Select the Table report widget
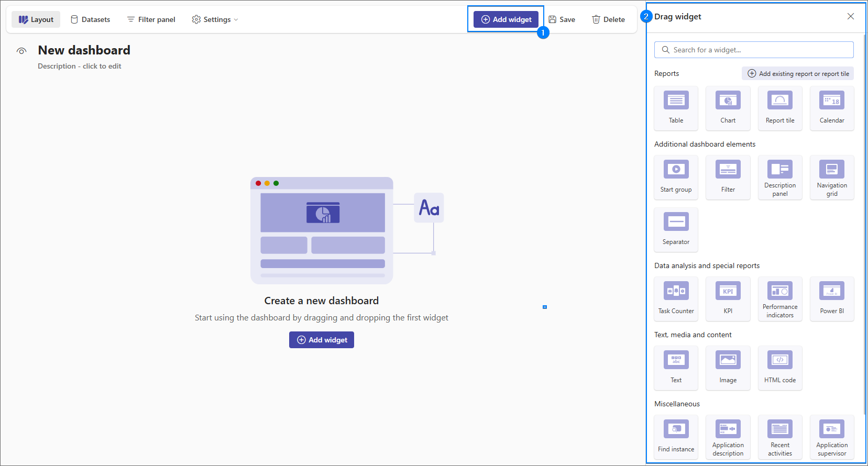868x466 pixels. [676, 108]
